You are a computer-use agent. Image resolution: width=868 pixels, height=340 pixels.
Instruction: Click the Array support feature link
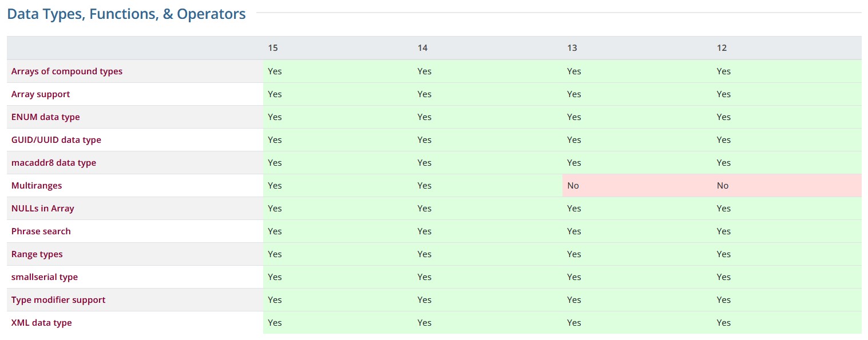point(41,94)
